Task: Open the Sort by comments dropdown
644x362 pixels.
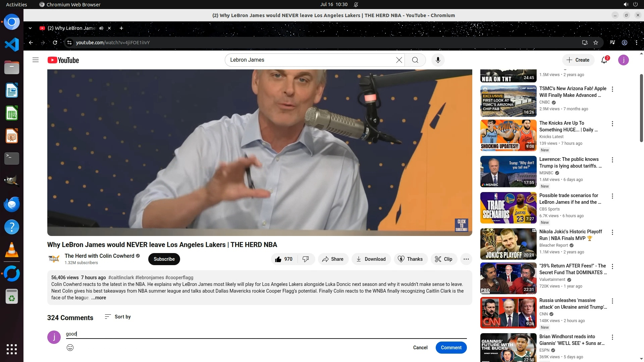Action: [118, 317]
